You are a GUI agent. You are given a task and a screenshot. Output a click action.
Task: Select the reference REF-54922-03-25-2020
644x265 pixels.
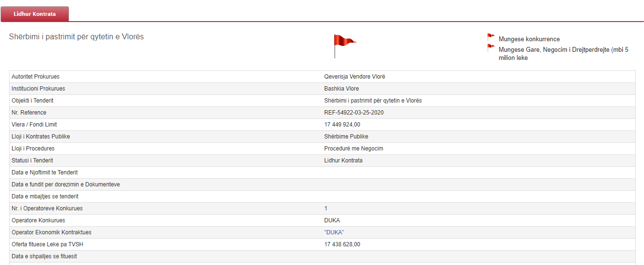click(354, 113)
